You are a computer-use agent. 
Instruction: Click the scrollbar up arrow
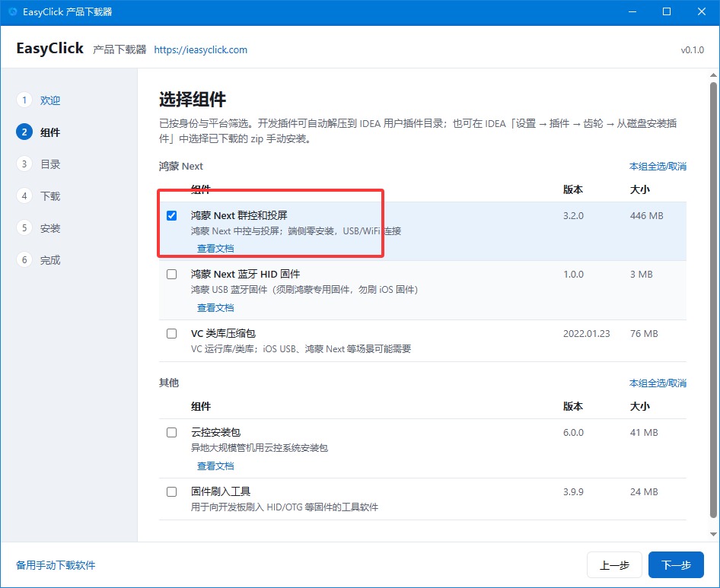(713, 75)
